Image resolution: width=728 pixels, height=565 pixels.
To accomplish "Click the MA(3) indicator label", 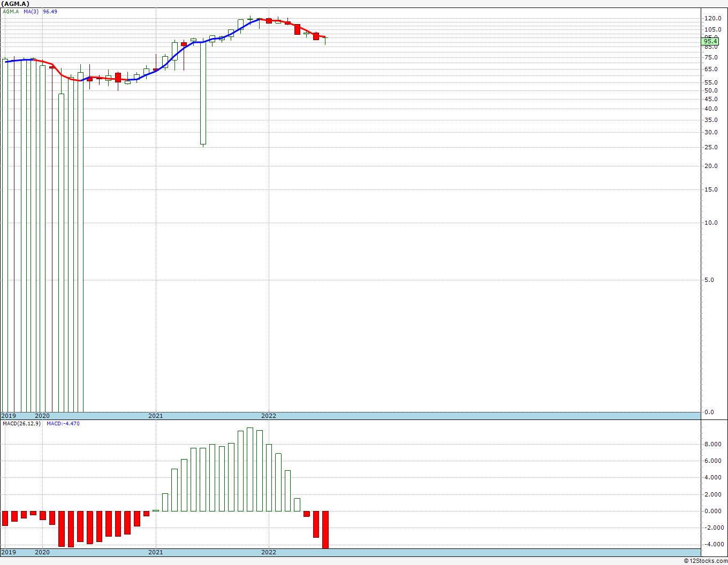I will click(31, 11).
